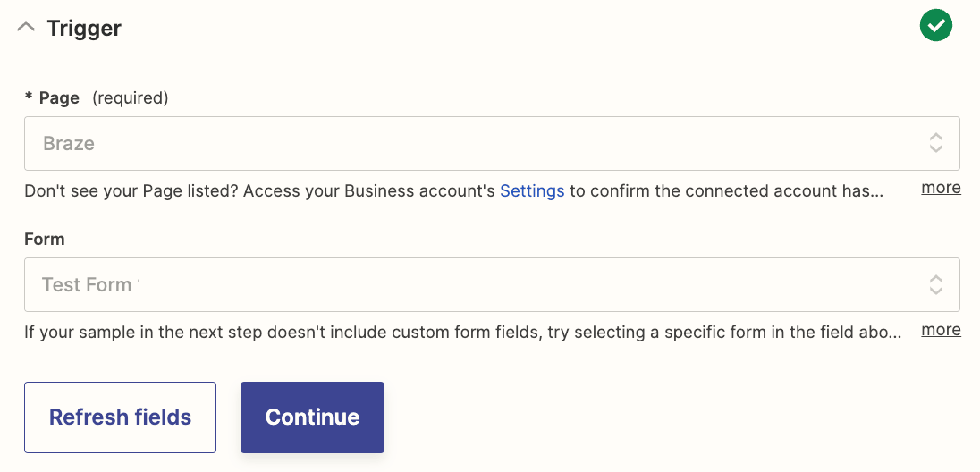The image size is (980, 472).
Task: Click the Page field up-down arrows icon
Action: tap(935, 143)
